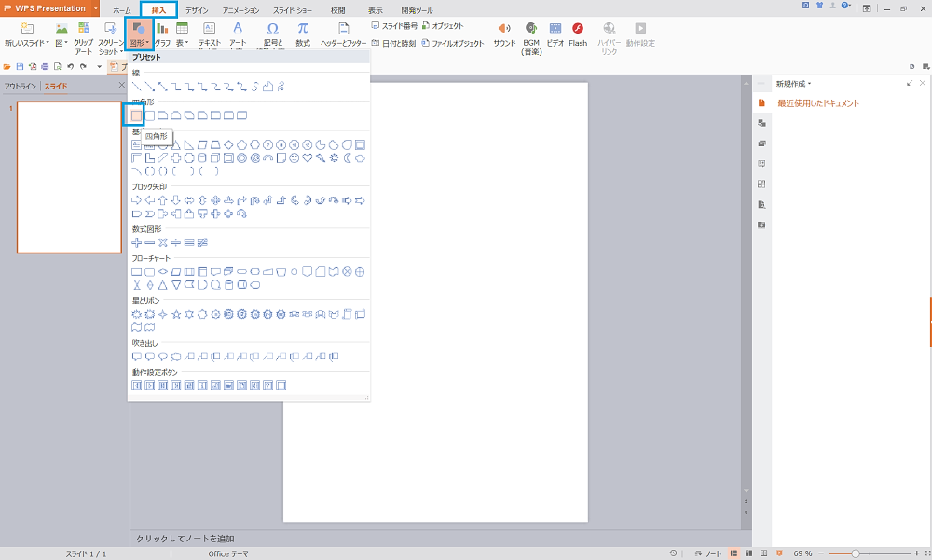
Task: Choose the double-headed arrow line shape
Action: (163, 87)
